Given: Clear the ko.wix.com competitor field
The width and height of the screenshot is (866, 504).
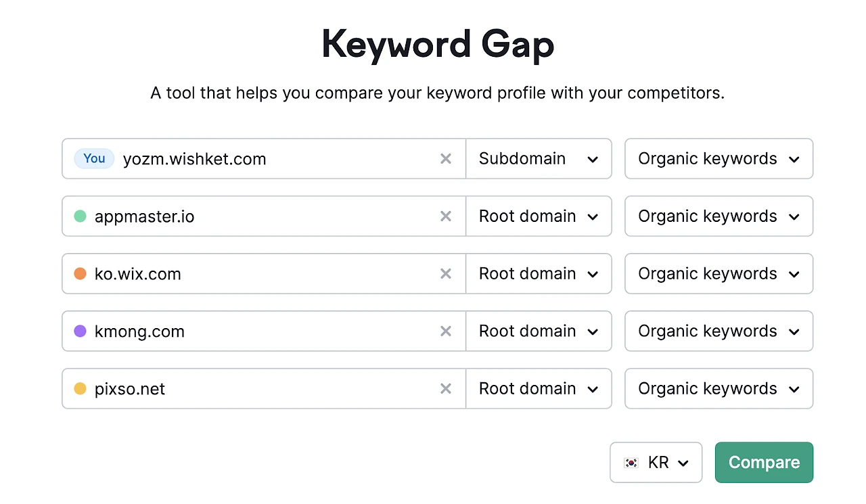Looking at the screenshot, I should point(446,274).
